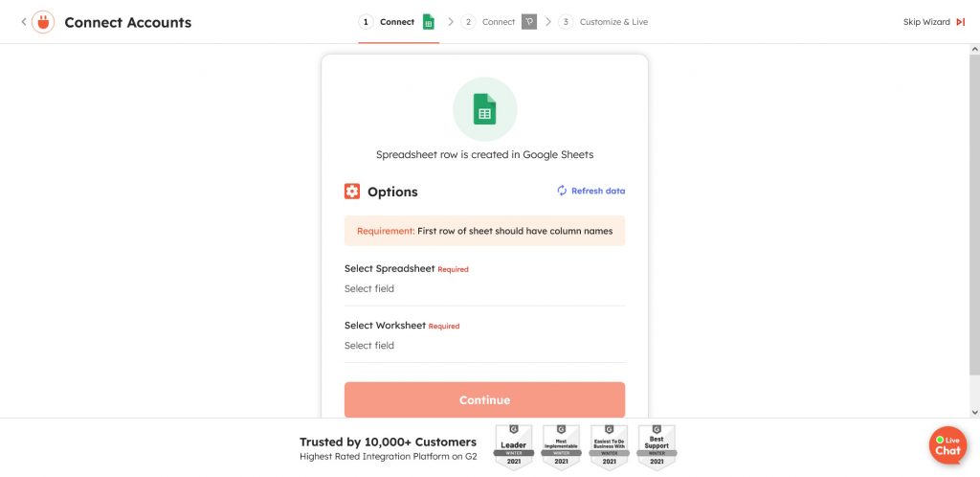The width and height of the screenshot is (980, 477).
Task: Click the G2 Most Implementable badge
Action: click(x=561, y=447)
